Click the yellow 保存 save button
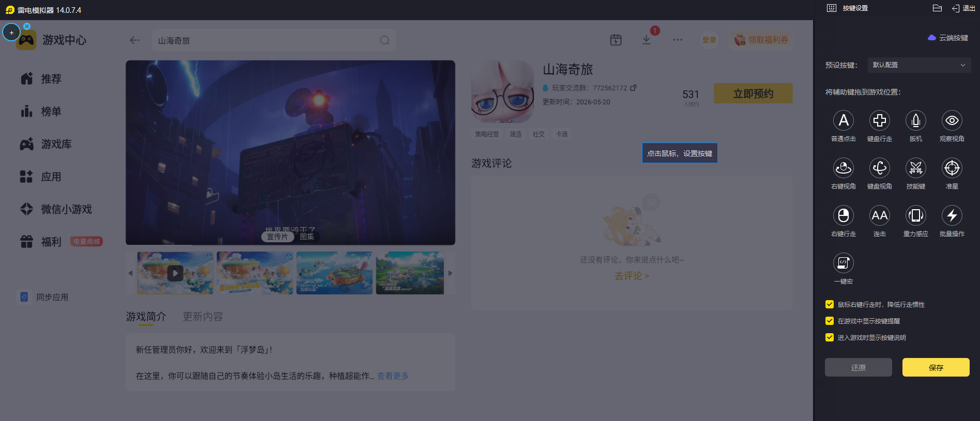 click(936, 367)
